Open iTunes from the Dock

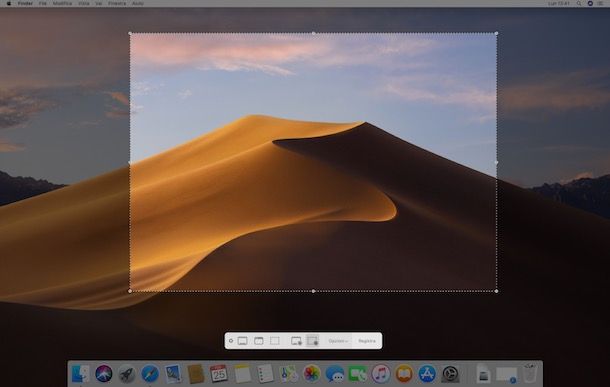pos(380,373)
